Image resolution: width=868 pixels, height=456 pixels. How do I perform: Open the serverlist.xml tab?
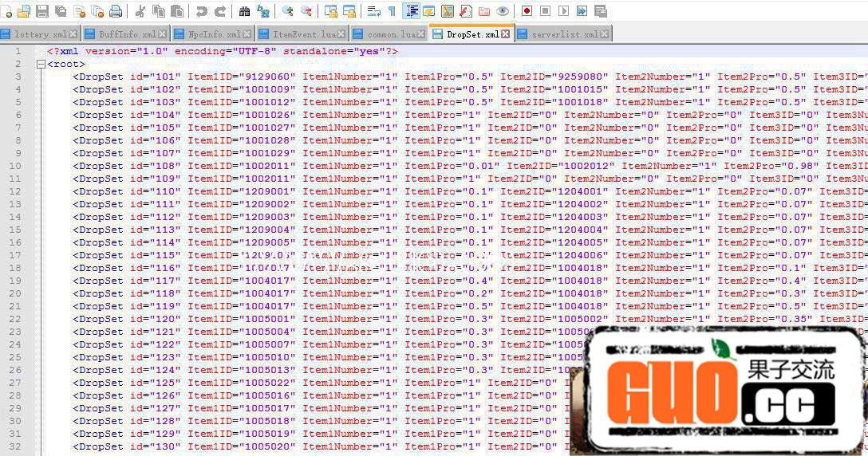(x=562, y=34)
